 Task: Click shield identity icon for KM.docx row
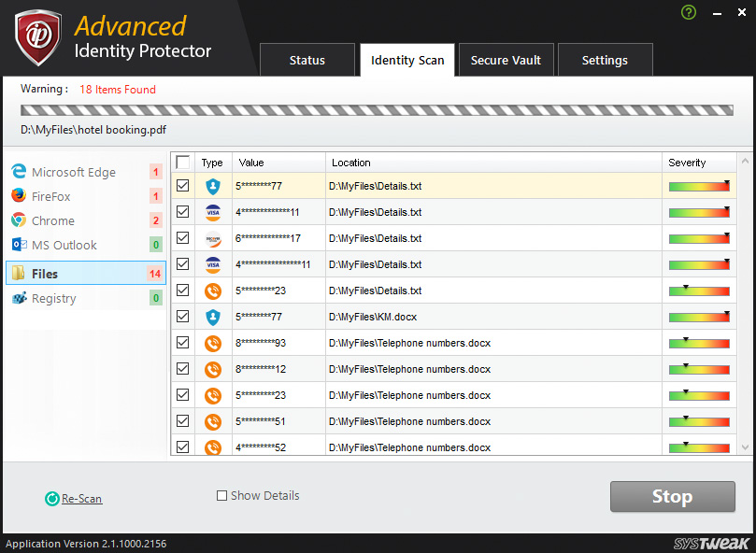[x=213, y=317]
